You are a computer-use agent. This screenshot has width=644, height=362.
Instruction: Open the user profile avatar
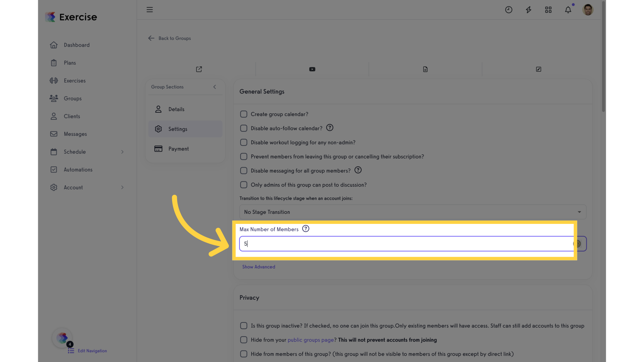[588, 10]
